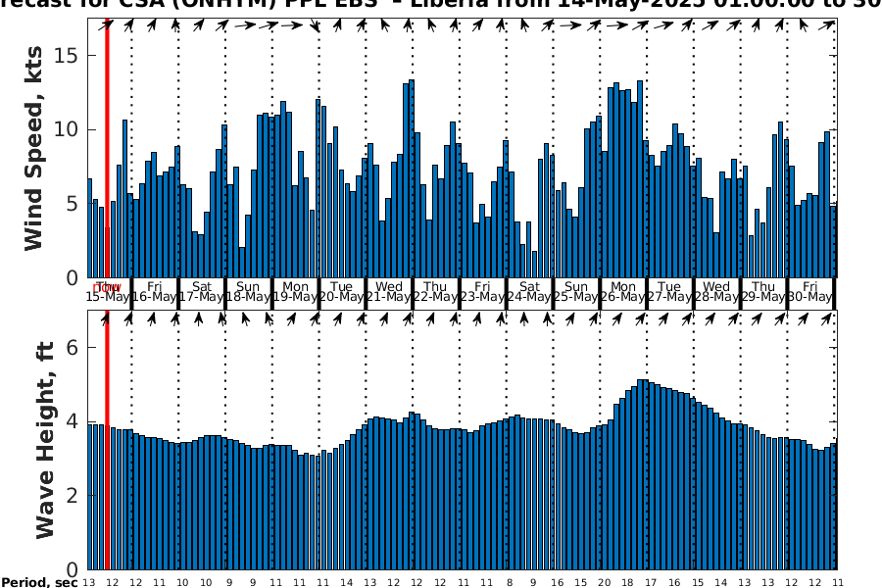
Task: Click the '15' tick on wind speed axis
Action: [x=67, y=56]
